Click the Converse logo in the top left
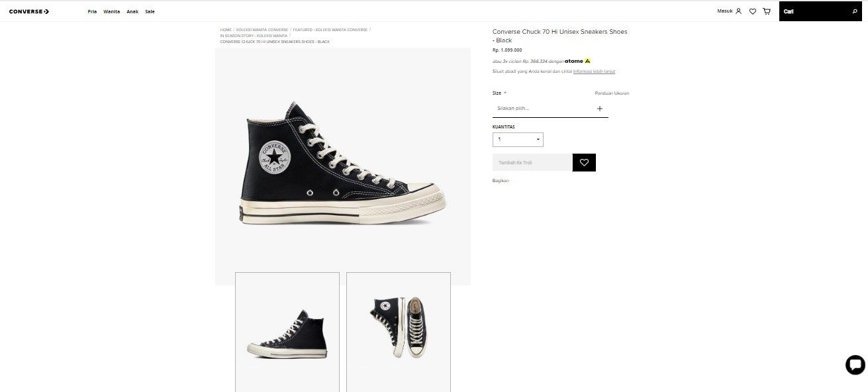Screen dimensions: 868x392 point(28,11)
